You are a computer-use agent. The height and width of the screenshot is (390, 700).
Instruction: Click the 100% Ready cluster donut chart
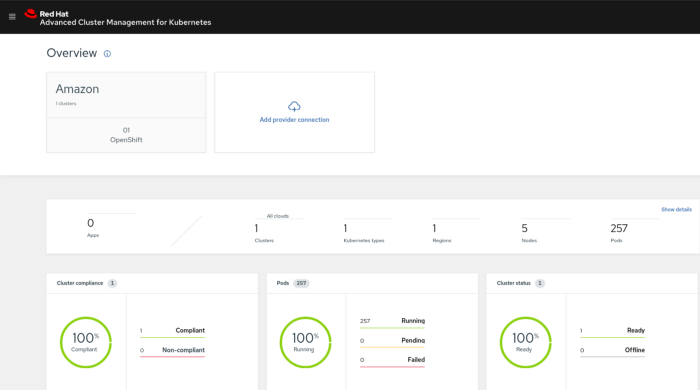click(x=525, y=342)
